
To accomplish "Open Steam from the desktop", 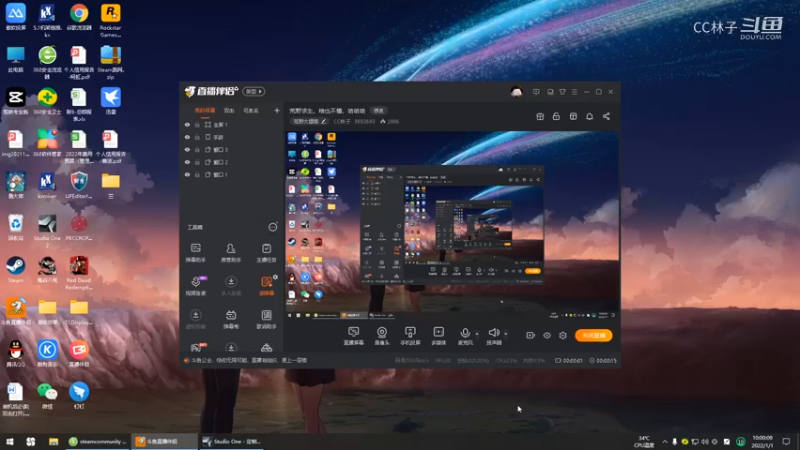I will click(15, 269).
